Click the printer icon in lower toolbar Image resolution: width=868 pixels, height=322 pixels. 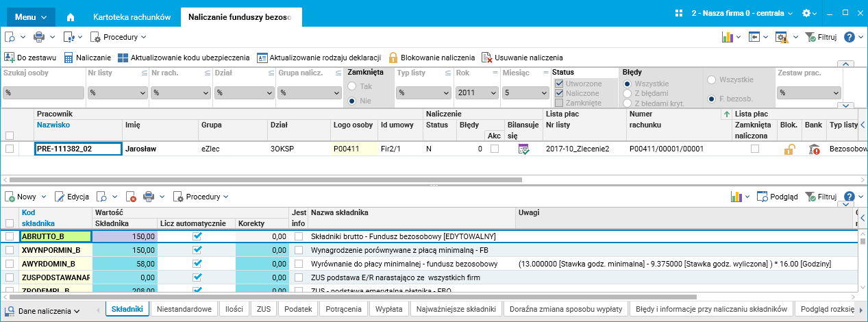click(x=149, y=197)
